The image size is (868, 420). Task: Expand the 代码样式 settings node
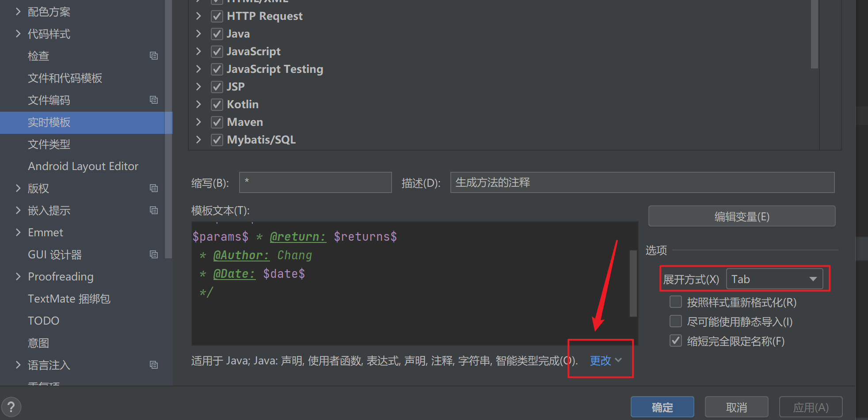coord(18,34)
